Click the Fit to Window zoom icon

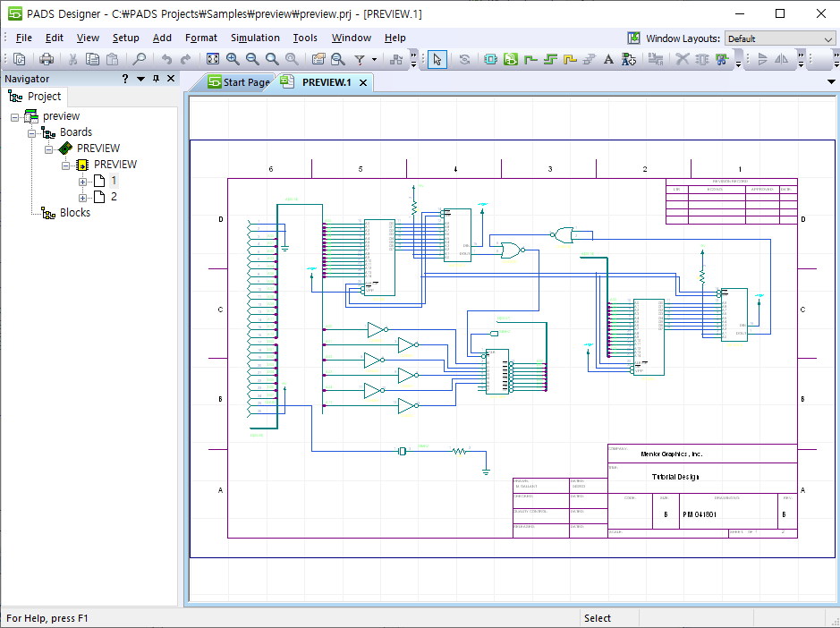[x=213, y=59]
